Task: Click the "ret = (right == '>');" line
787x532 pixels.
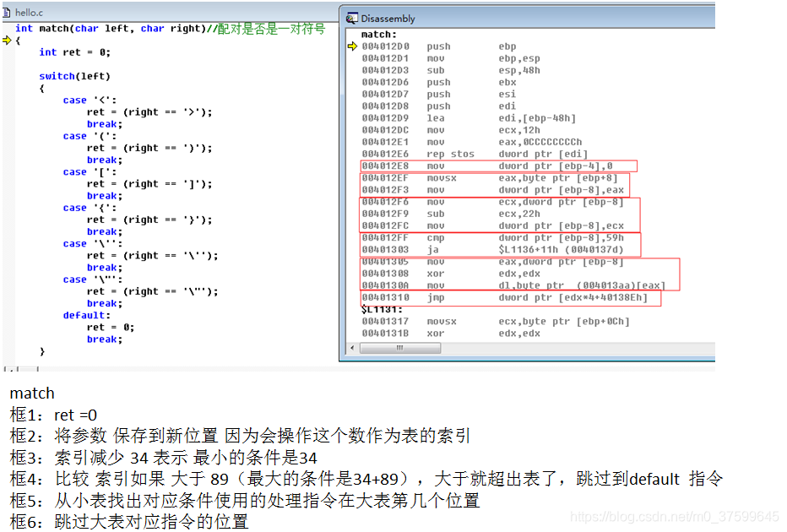Action: tap(149, 112)
